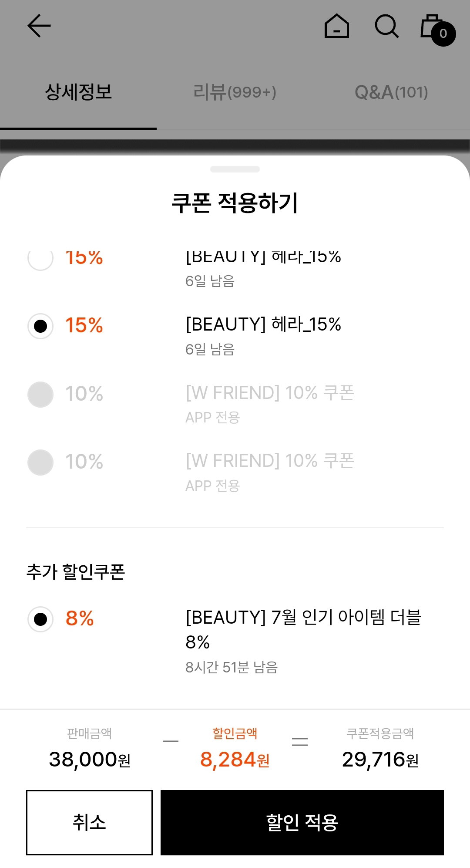Screen dimensions: 470x868
Task: Click the 취소 button
Action: click(89, 822)
